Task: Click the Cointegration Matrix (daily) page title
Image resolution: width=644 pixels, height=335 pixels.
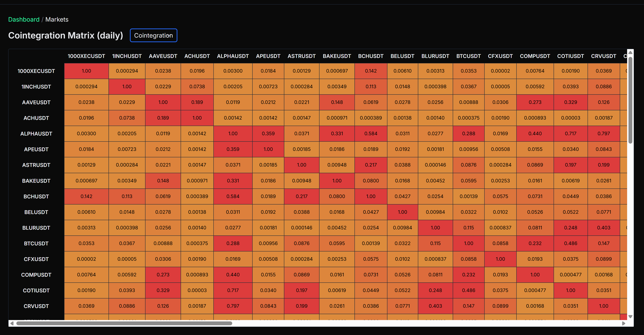Action: [x=65, y=35]
